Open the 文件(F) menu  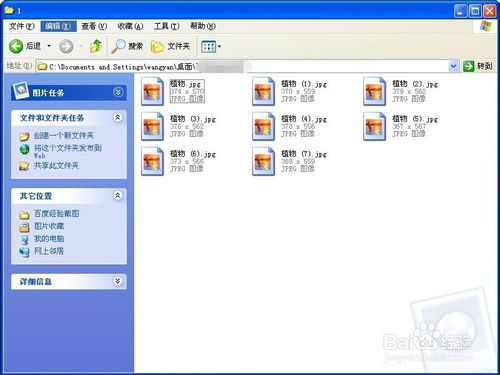click(x=21, y=26)
